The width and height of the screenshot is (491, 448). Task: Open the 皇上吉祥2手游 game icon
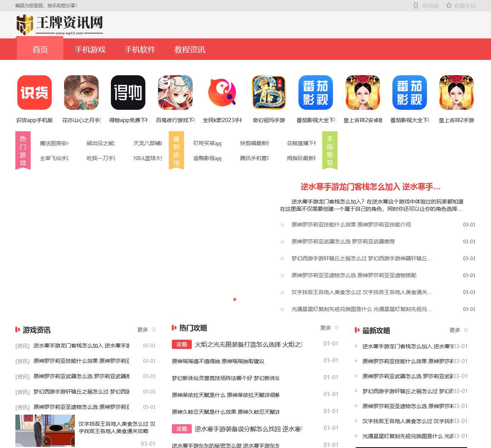(456, 93)
